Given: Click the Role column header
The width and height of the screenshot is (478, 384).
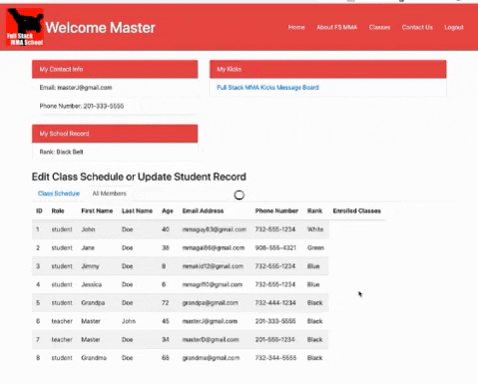Looking at the screenshot, I should pos(58,211).
